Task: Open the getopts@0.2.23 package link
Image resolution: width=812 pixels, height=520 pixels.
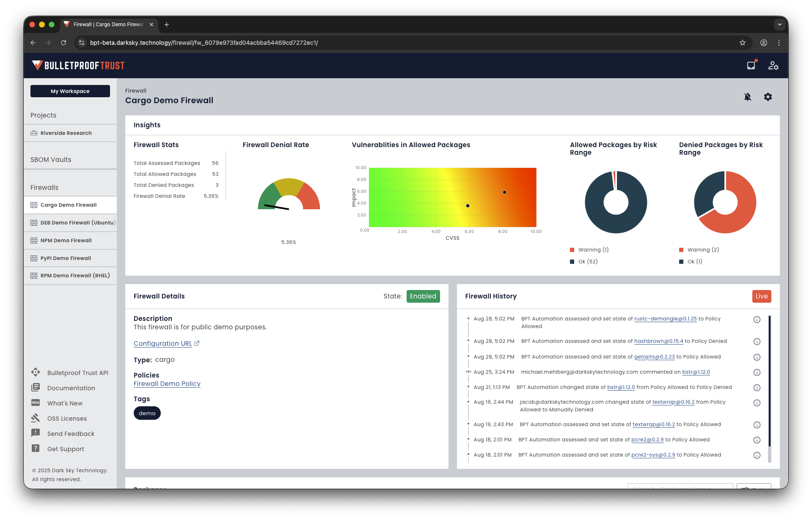Action: coord(654,357)
